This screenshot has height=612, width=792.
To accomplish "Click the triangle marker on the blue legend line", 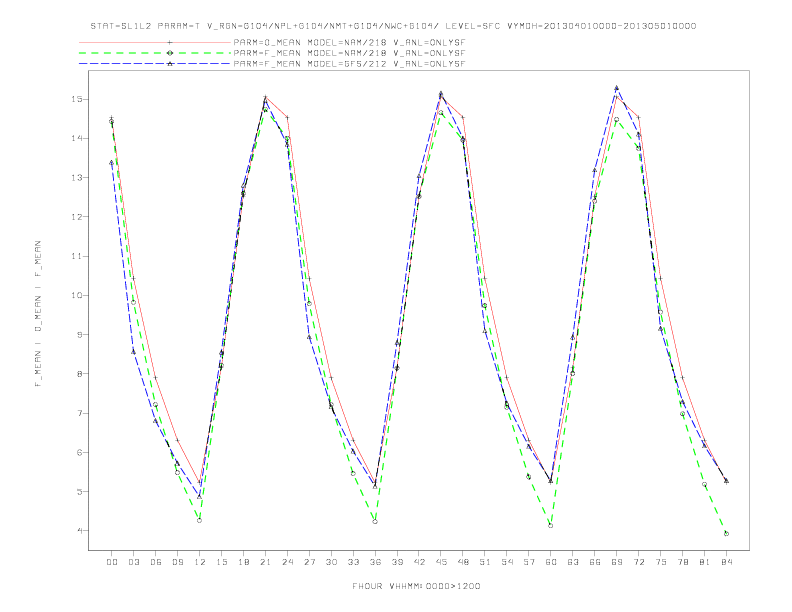I will click(x=170, y=64).
